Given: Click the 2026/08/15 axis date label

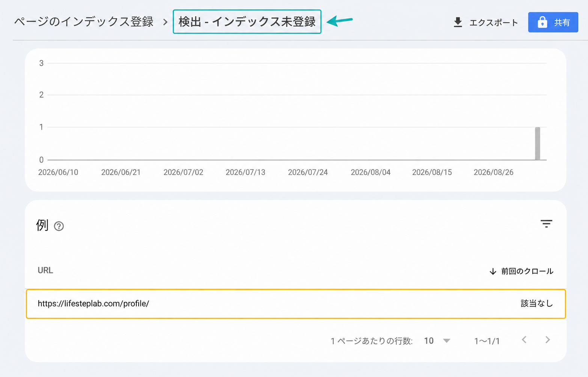Looking at the screenshot, I should [432, 173].
